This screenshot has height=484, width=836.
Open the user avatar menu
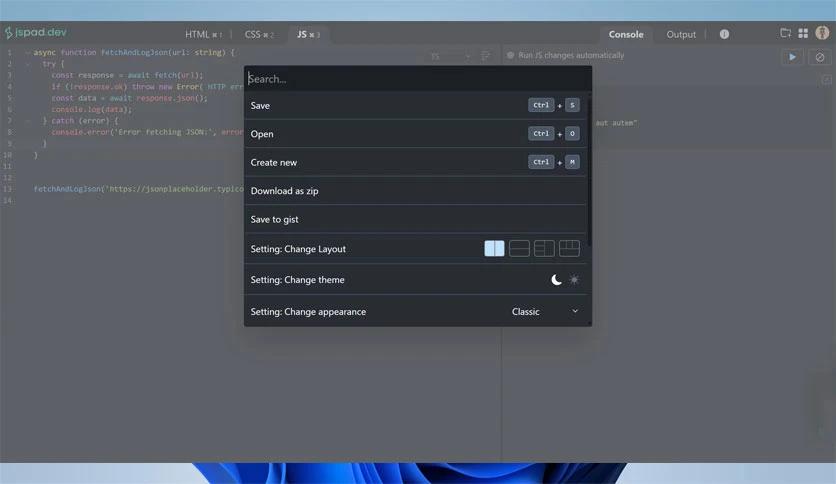coord(822,33)
